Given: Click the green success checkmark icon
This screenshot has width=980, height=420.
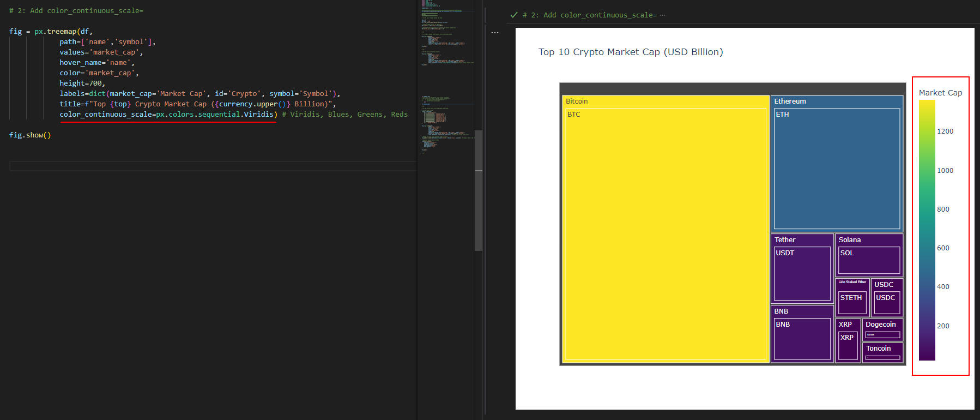Looking at the screenshot, I should tap(513, 15).
